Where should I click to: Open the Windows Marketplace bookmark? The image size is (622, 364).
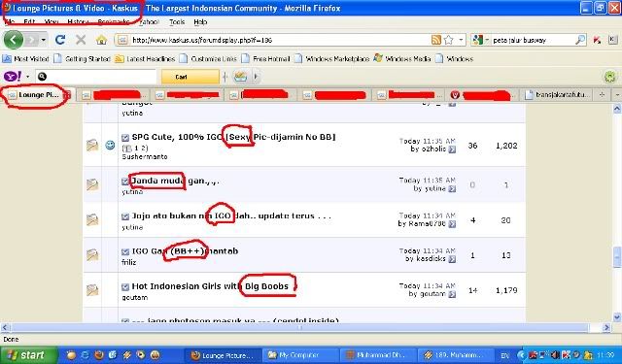(332, 58)
